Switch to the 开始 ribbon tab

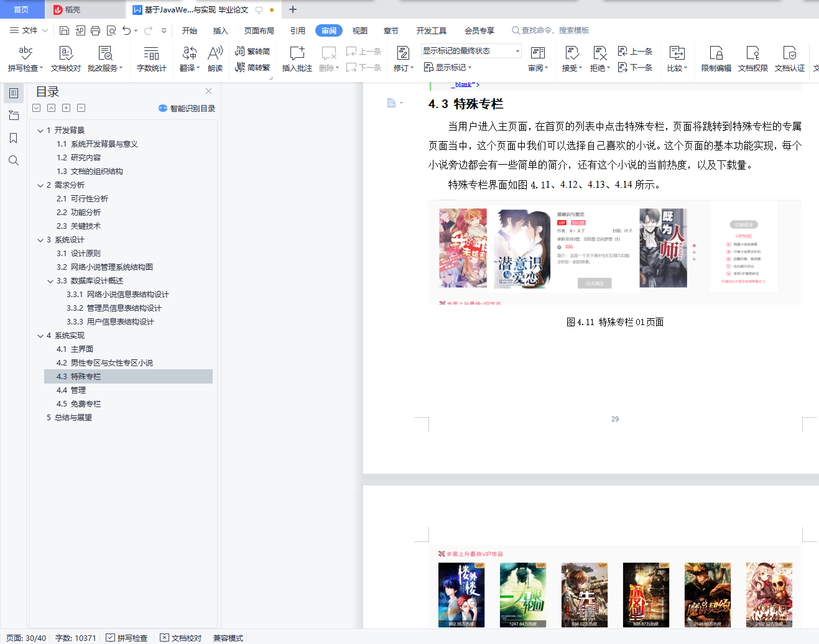(190, 30)
